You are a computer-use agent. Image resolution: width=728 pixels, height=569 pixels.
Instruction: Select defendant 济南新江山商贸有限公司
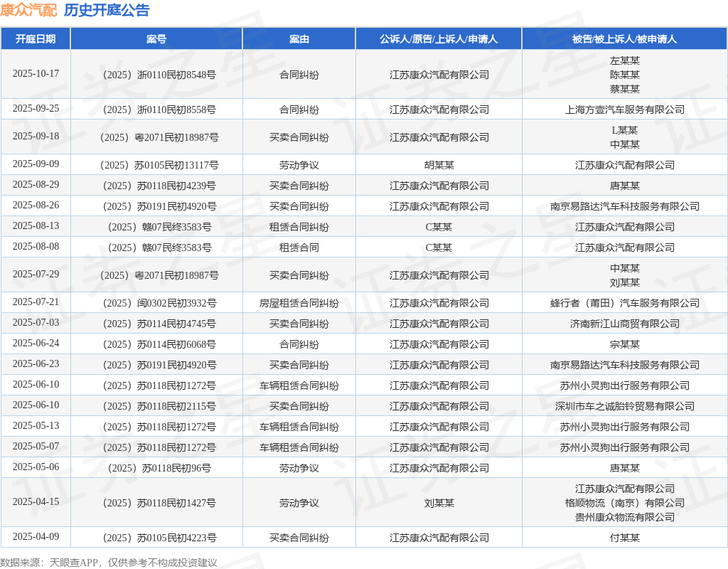tap(624, 324)
